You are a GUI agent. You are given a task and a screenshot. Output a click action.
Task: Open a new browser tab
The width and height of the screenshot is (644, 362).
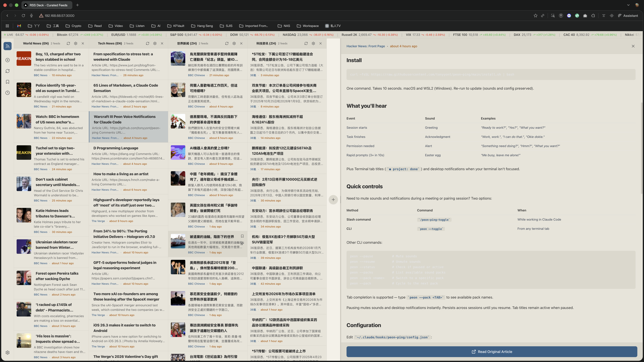coord(77,5)
